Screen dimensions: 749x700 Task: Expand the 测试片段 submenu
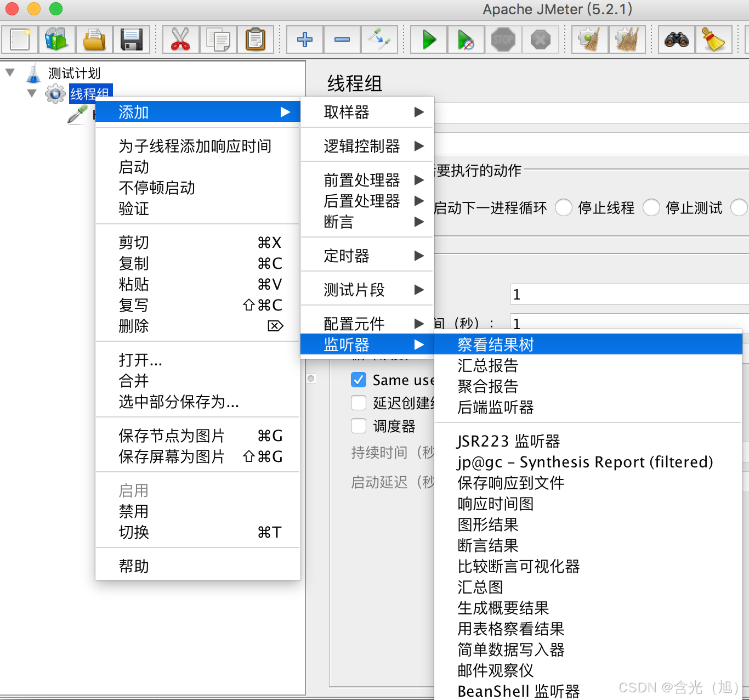point(367,290)
